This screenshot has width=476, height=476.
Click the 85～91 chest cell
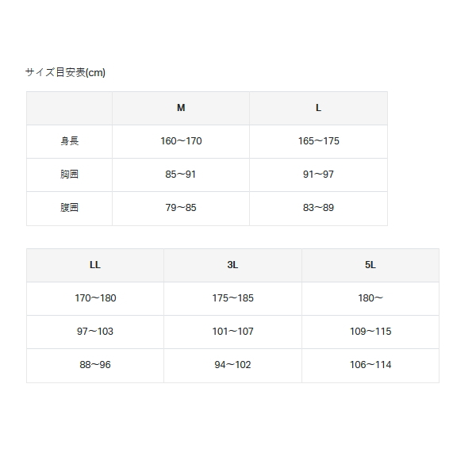point(181,175)
